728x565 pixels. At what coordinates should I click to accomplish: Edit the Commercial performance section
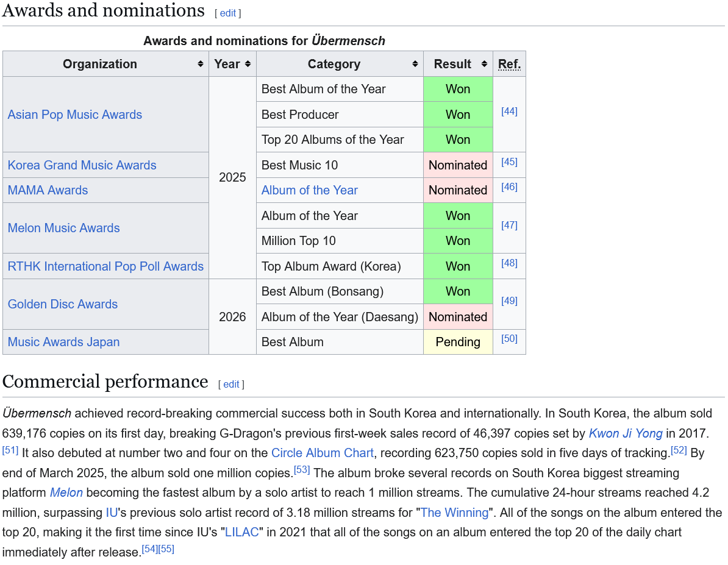point(231,384)
